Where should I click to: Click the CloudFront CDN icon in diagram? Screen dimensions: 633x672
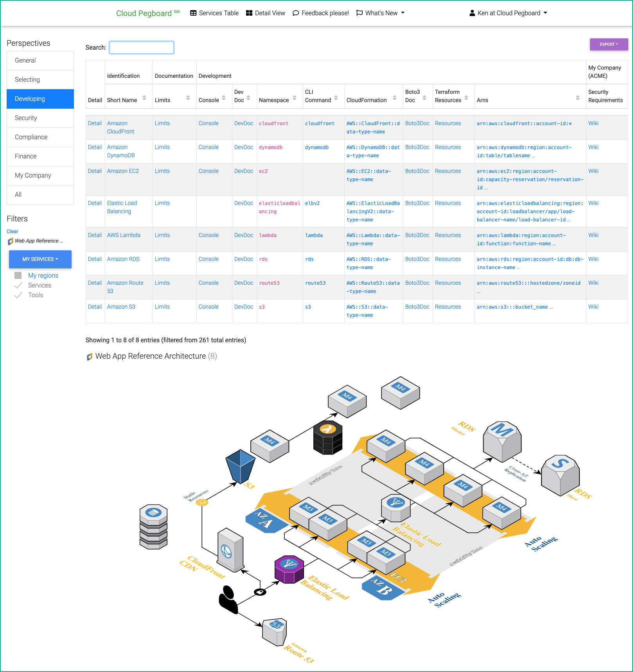230,550
